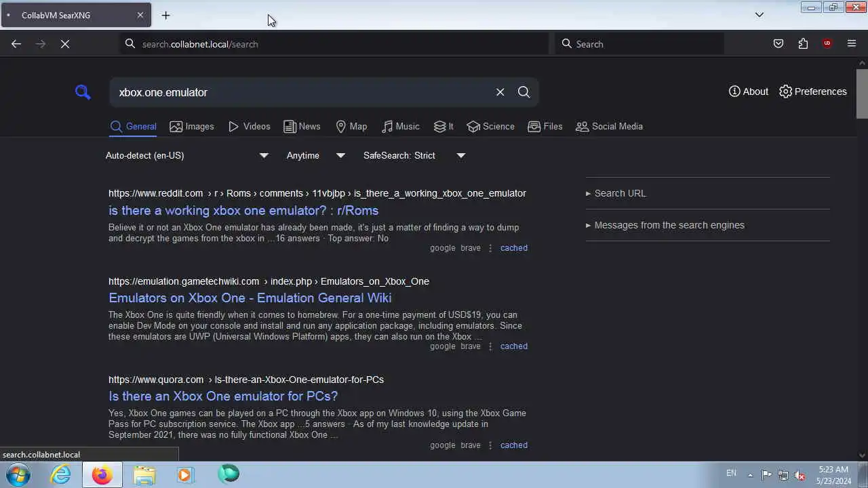Open Preferences
868x488 pixels.
click(813, 91)
